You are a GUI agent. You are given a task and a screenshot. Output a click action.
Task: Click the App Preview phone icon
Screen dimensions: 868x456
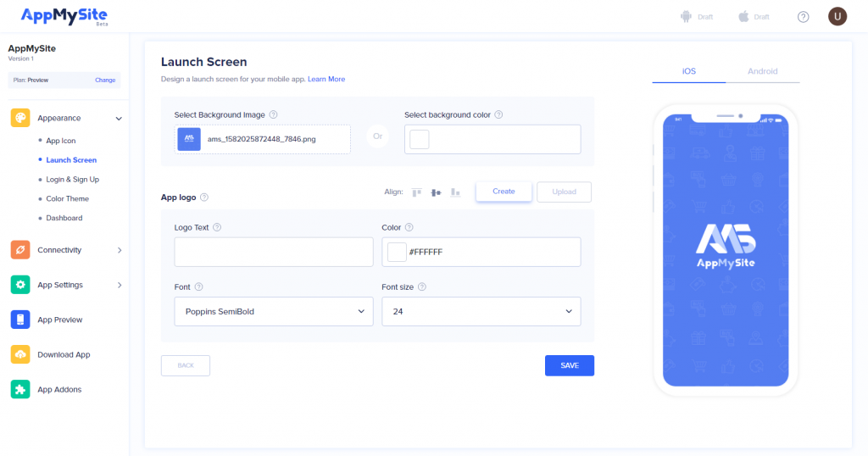pos(20,320)
